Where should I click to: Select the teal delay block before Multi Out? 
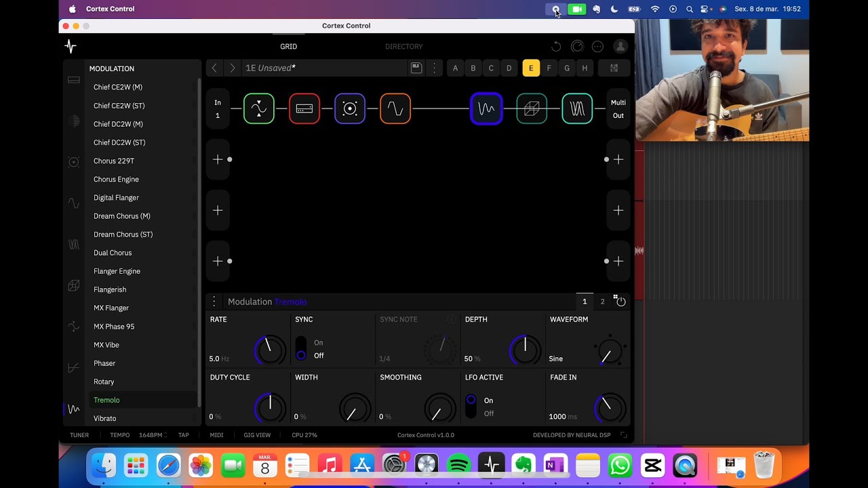pos(577,108)
